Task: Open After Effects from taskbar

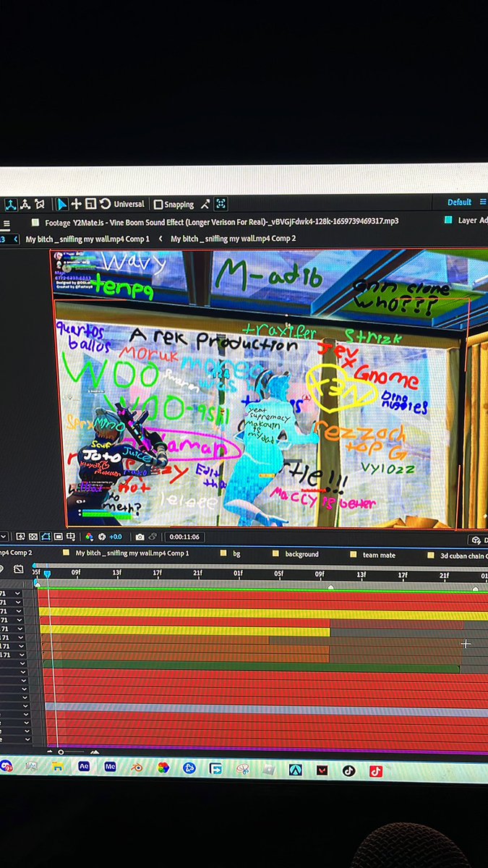Action: pyautogui.click(x=84, y=766)
